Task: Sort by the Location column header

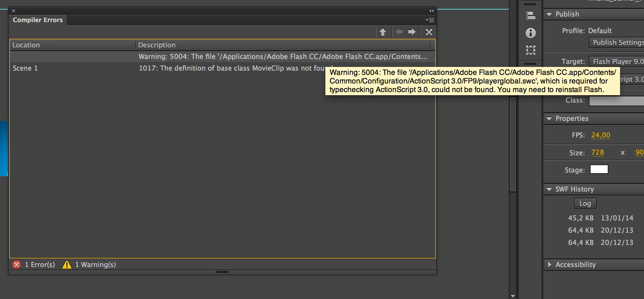Action: [x=72, y=45]
